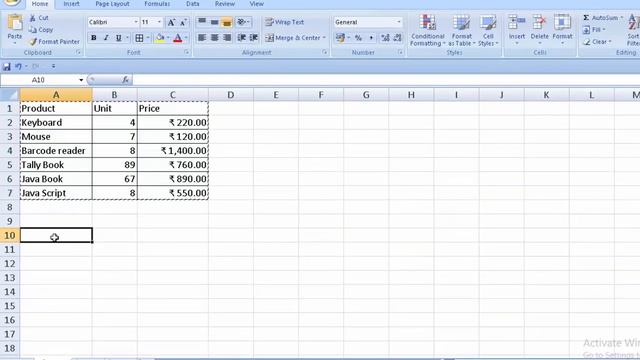Open the Merge & Center dropdown arrow
Viewport: 640px width, 360px height.
click(324, 38)
